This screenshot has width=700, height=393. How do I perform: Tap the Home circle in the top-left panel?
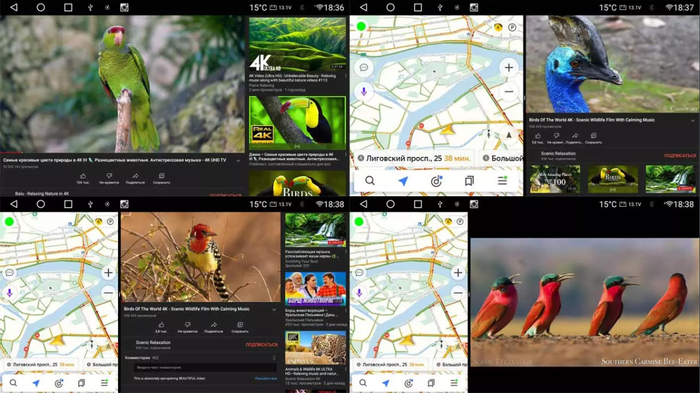pos(41,7)
